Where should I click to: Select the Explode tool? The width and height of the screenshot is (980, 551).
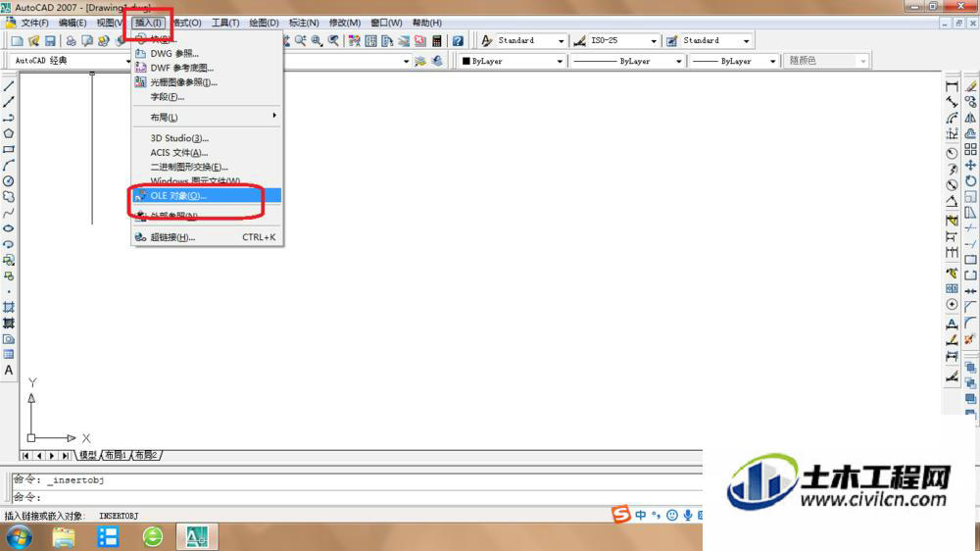(969, 338)
